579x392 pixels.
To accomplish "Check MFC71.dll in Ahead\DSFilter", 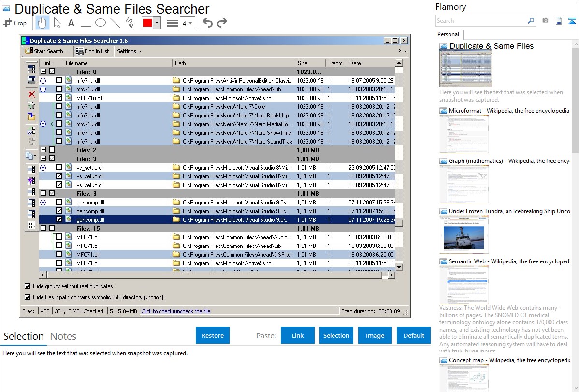I will [x=59, y=254].
